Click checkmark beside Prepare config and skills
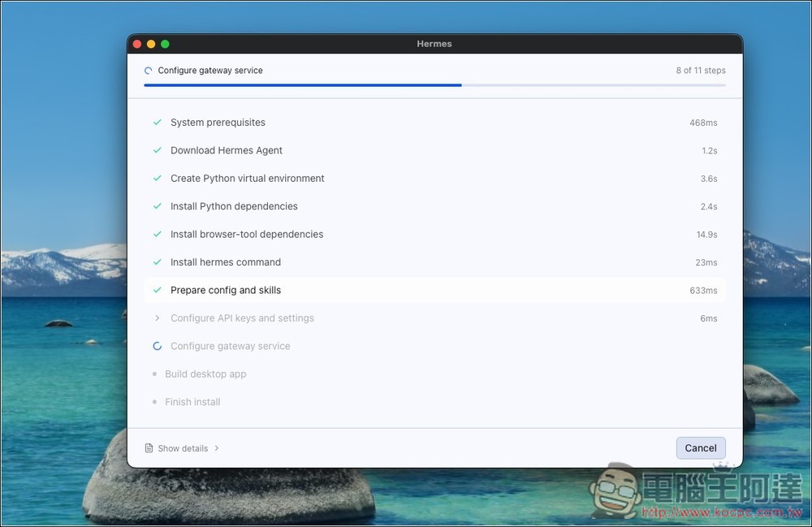The height and width of the screenshot is (527, 812). tap(158, 290)
